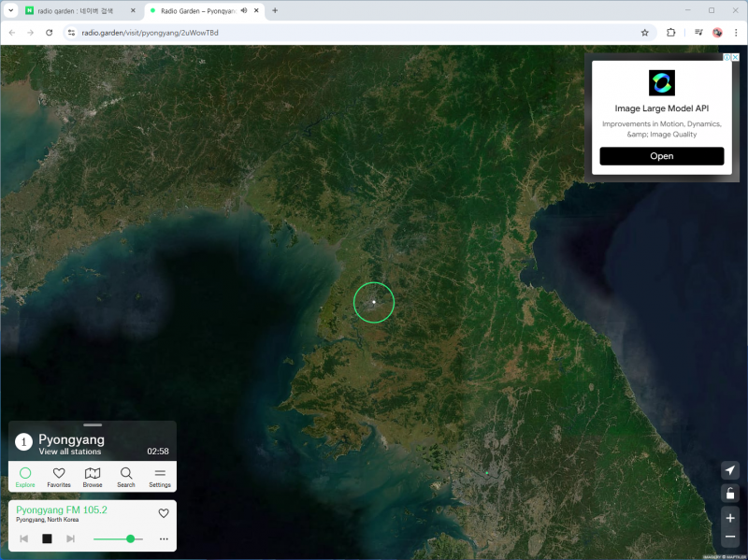
Task: Zoom out the map with minus button
Action: pyautogui.click(x=730, y=538)
